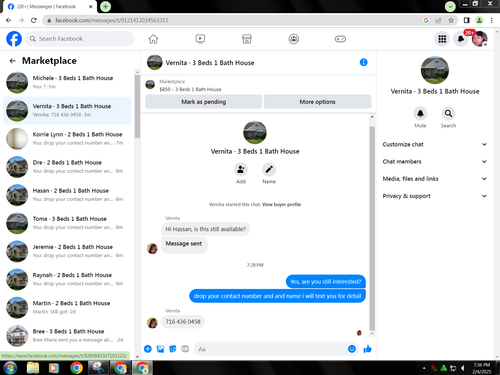Open the media player taskbar icon

tap(54, 368)
